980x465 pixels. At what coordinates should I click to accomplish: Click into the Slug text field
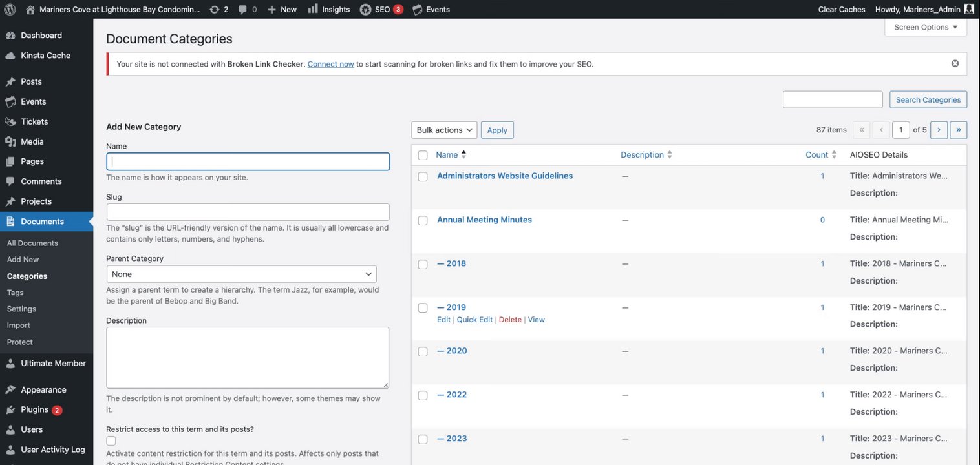pos(248,212)
